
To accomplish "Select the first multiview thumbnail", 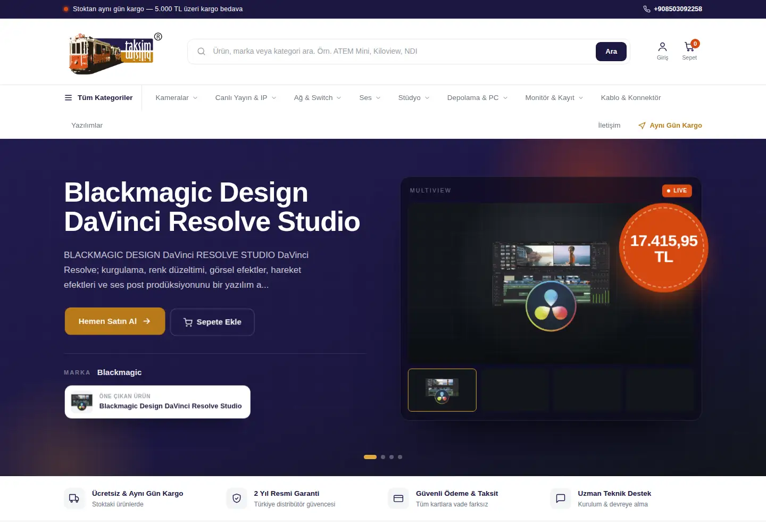I will (442, 390).
